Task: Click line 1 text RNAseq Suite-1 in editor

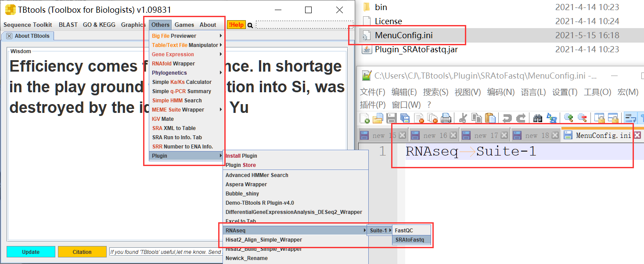Action: (471, 152)
